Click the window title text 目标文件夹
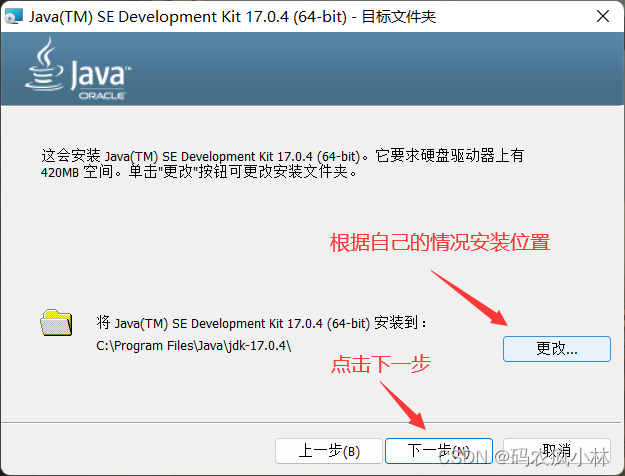The width and height of the screenshot is (625, 476). 399,17
